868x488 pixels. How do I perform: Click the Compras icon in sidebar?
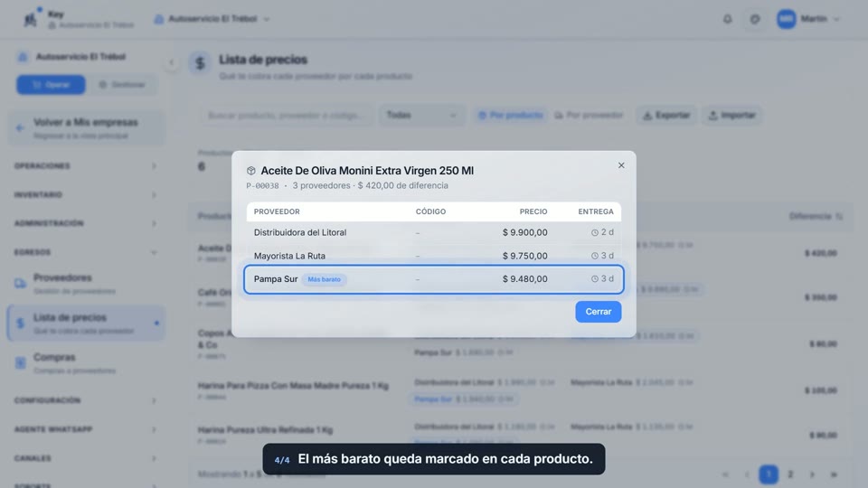coord(21,363)
